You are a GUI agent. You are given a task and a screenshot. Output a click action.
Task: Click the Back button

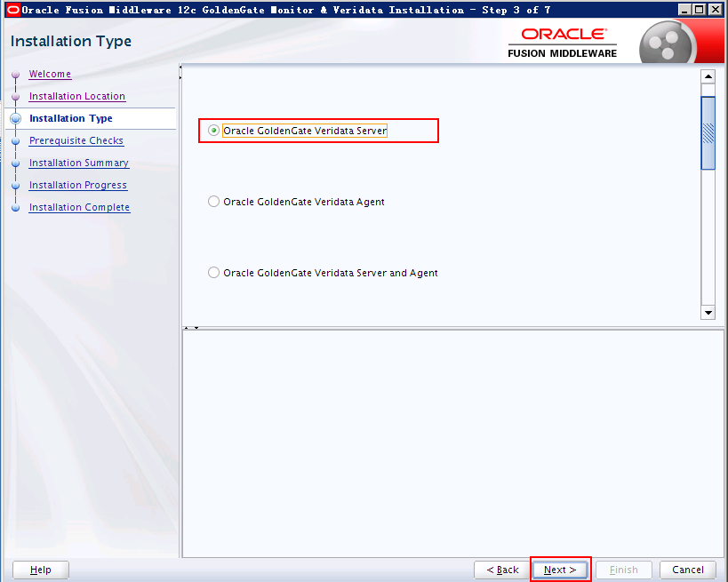pos(502,570)
